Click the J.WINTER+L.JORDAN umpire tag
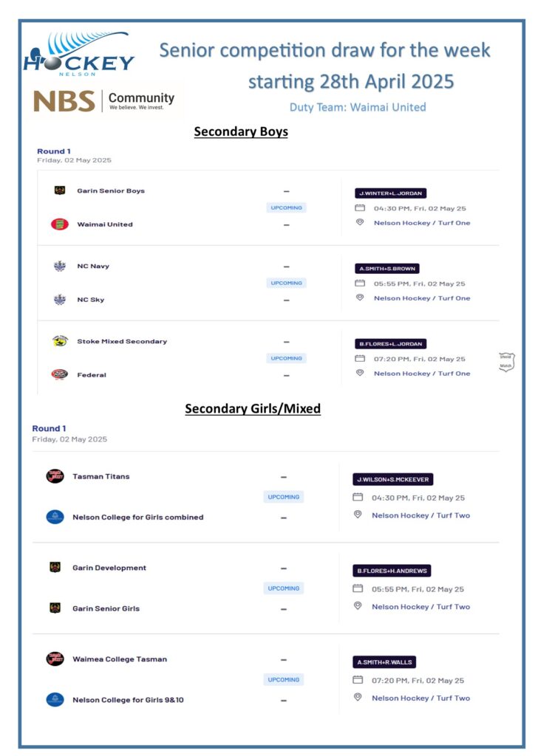This screenshot has width=535, height=756. 390,193
